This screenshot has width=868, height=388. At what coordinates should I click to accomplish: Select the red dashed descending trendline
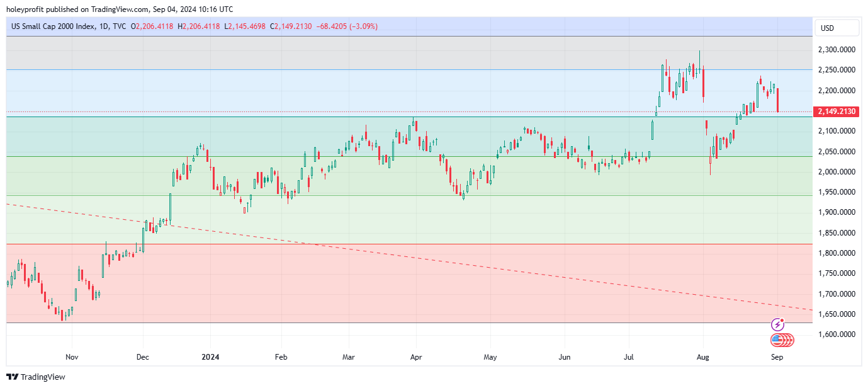point(409,256)
